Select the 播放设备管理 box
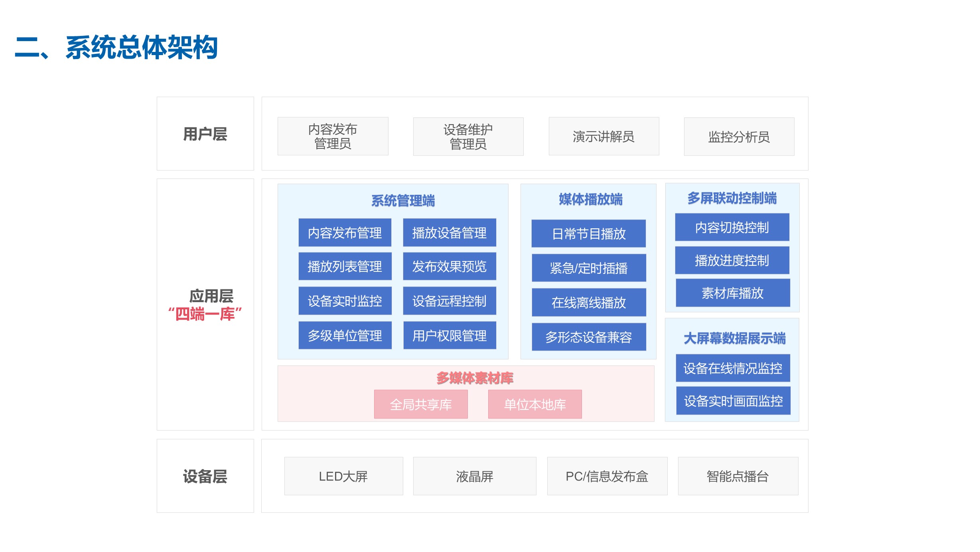 point(449,233)
